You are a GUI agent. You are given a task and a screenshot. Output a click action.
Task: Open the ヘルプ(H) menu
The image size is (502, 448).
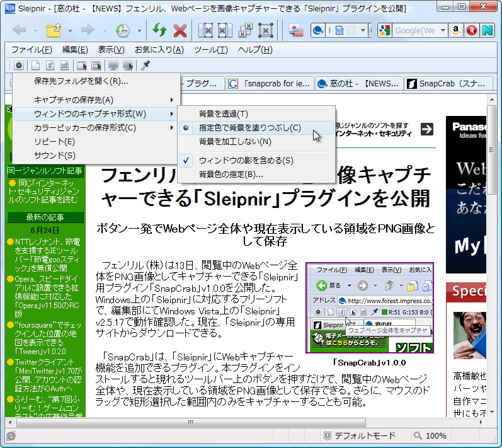point(255,50)
